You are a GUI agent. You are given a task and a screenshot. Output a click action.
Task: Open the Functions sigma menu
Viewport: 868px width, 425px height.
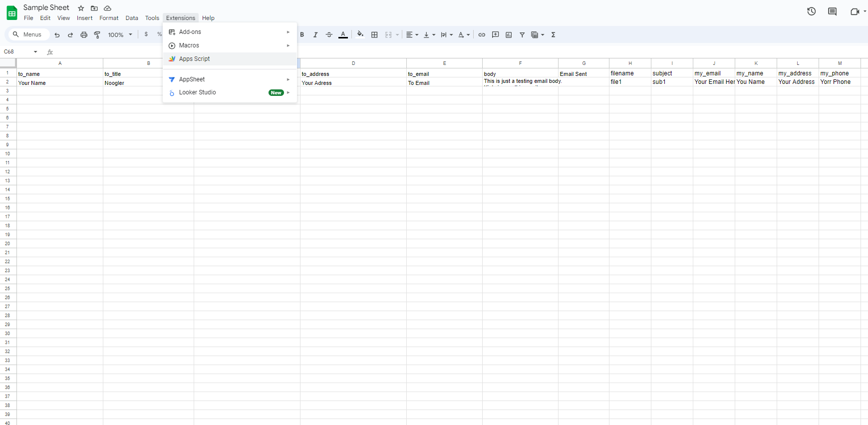click(x=553, y=35)
